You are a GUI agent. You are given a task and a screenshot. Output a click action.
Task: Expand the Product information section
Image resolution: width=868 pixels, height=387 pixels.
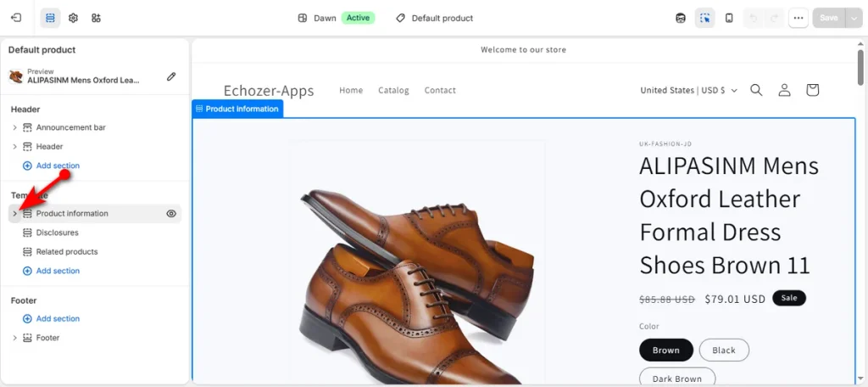pos(15,214)
